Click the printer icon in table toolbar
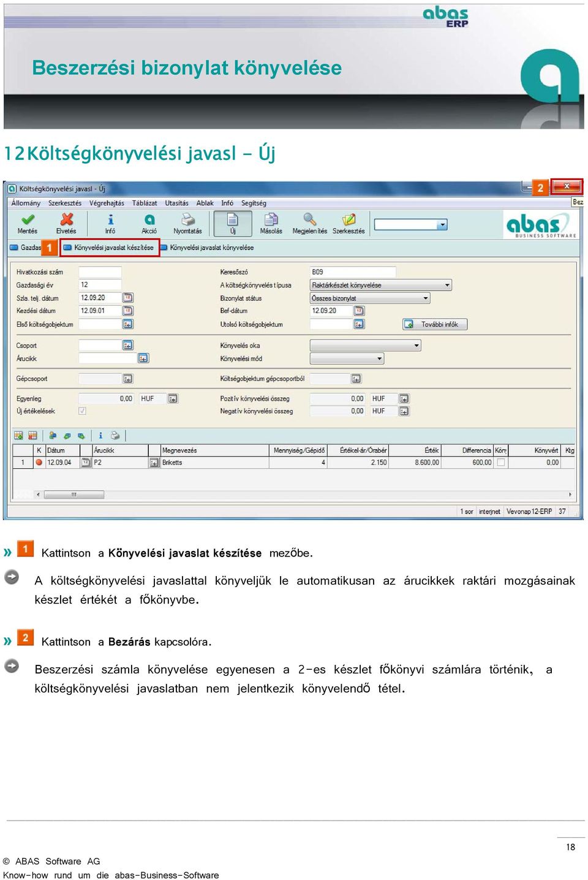Image resolution: width=588 pixels, height=880 pixels. [x=115, y=435]
